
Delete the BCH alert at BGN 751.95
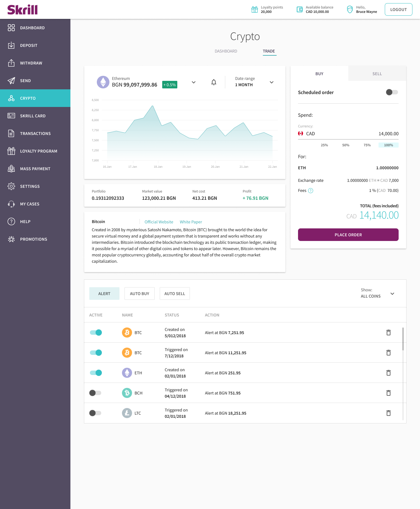coord(389,393)
